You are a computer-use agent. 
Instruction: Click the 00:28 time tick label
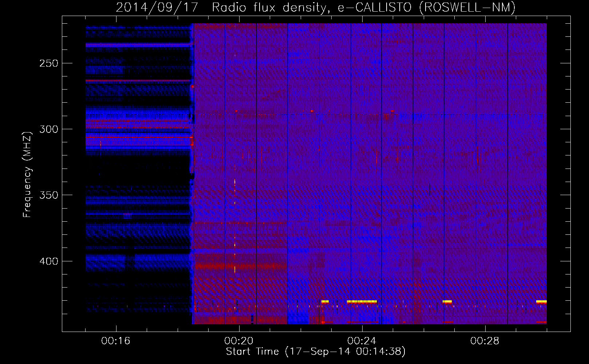[x=485, y=341]
